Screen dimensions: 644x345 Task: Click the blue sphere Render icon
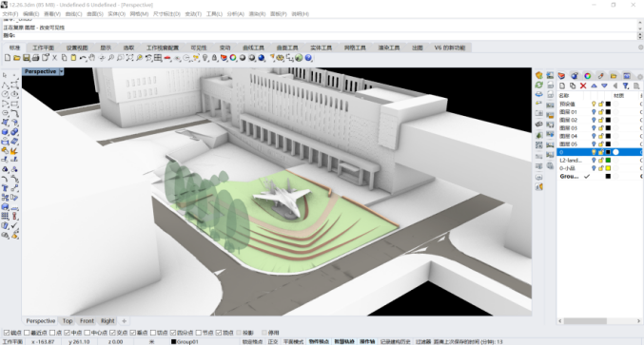pyautogui.click(x=262, y=58)
